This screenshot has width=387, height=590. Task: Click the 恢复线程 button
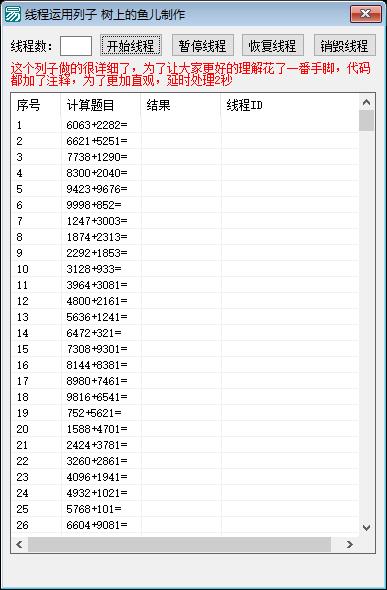[273, 46]
